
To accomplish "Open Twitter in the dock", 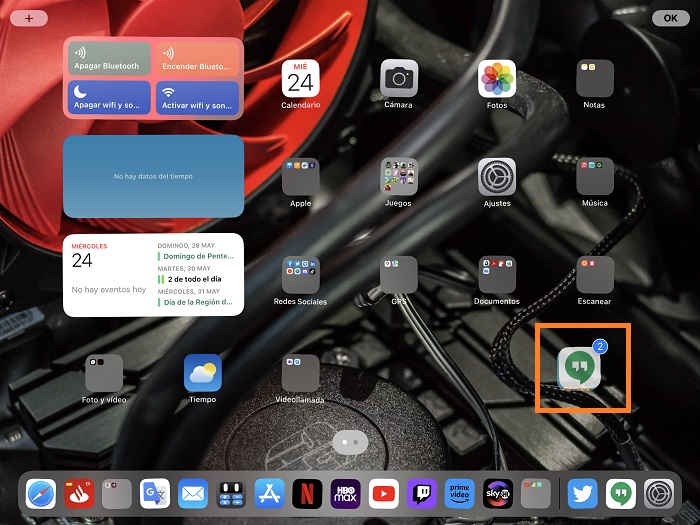I will point(583,494).
